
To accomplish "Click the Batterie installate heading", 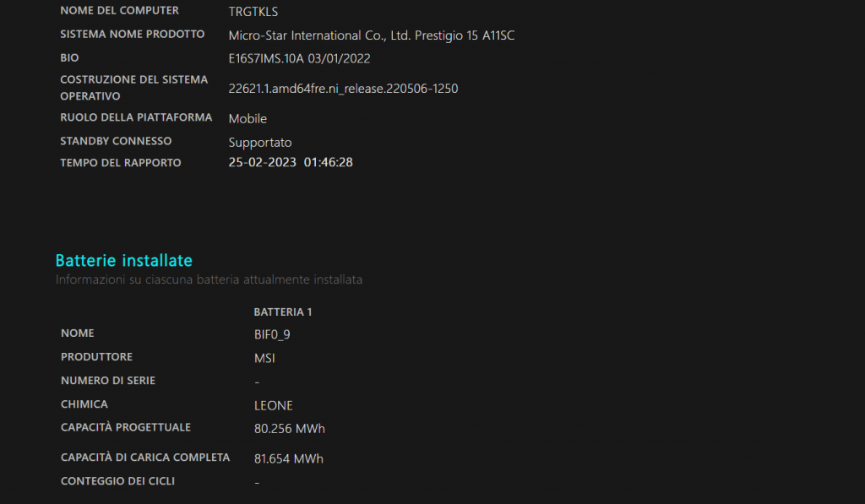I will tap(123, 260).
